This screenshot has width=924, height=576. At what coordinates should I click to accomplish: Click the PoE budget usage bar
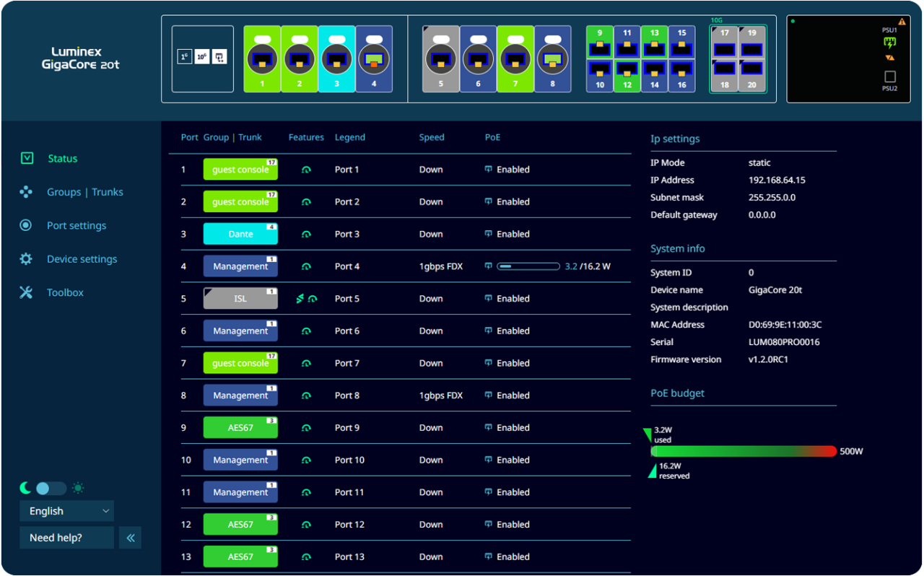(x=744, y=451)
